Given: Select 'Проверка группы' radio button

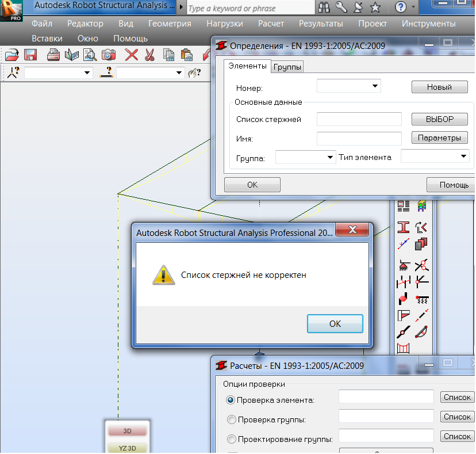Looking at the screenshot, I should pyautogui.click(x=231, y=419).
